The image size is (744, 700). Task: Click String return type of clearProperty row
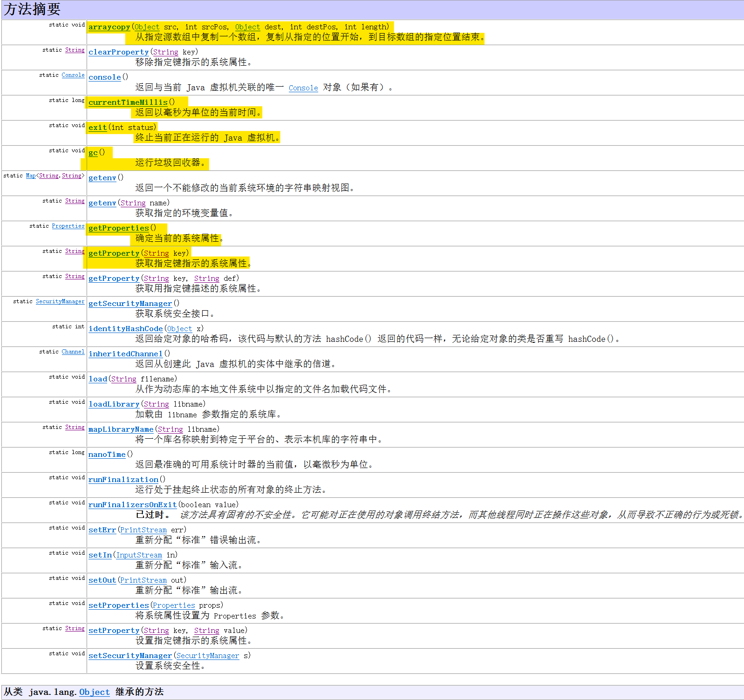75,50
